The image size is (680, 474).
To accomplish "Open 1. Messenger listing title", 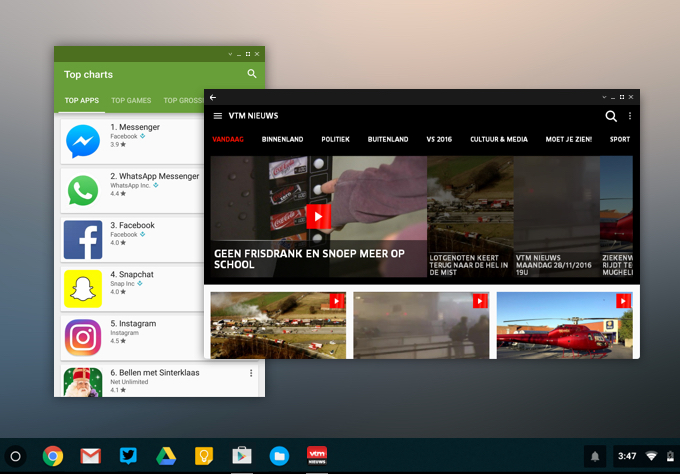I will coord(135,127).
